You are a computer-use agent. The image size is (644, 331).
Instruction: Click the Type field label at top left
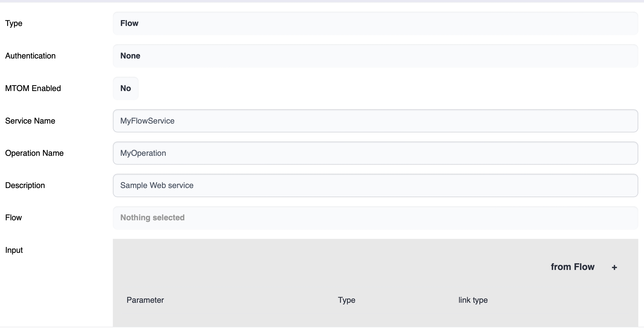[14, 23]
